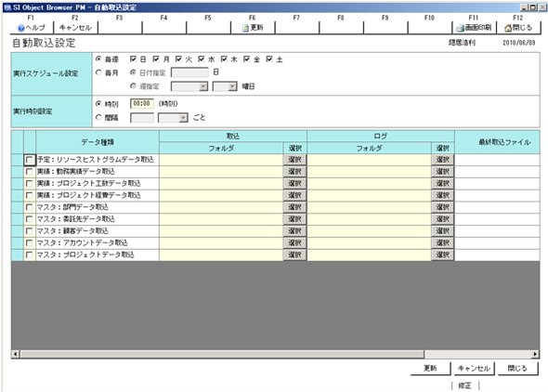Viewport: 548px width, 392px height.
Task: Click 取込 選択 button for 部門データ row
Action: [294, 207]
